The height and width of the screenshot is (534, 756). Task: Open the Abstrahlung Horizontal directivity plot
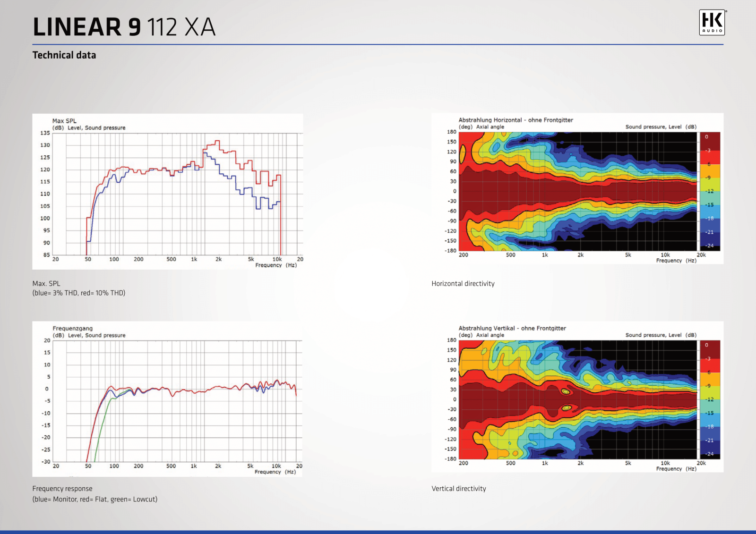tap(577, 188)
